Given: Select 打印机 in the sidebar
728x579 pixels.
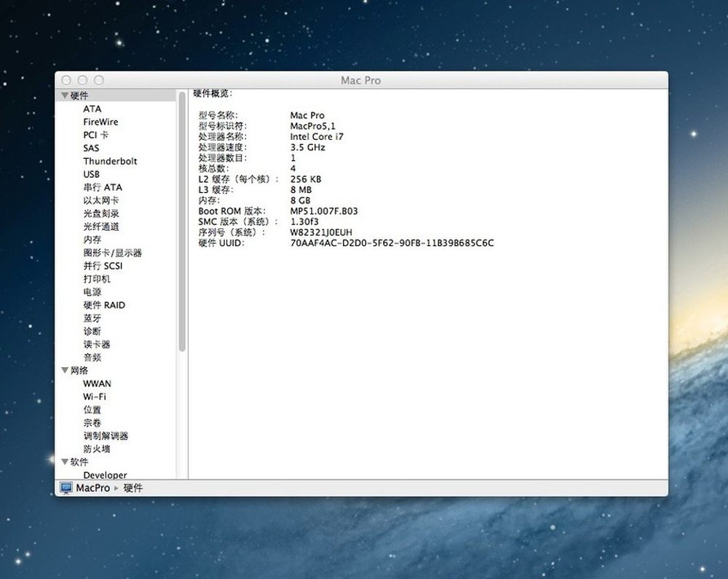Looking at the screenshot, I should coord(97,279).
